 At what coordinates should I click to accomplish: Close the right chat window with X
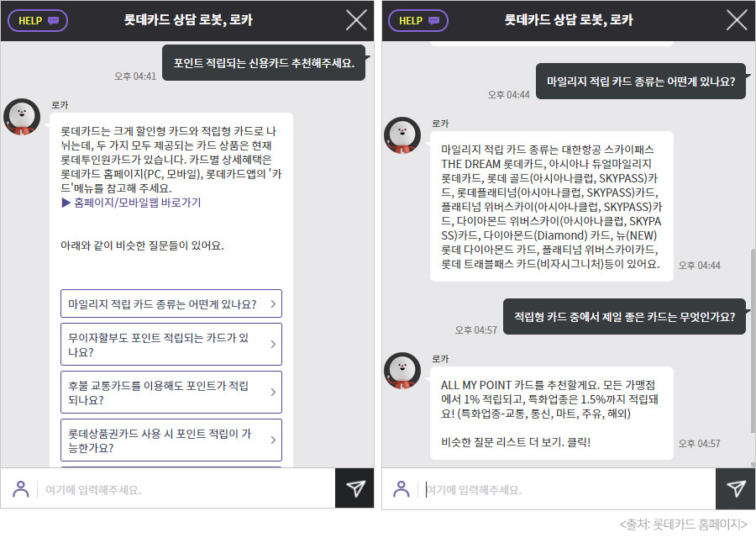[737, 20]
